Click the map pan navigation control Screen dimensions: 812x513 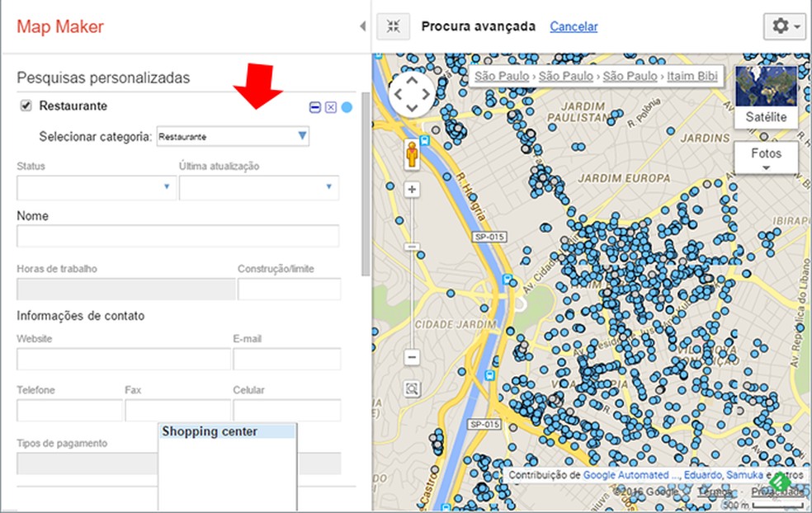tap(412, 93)
